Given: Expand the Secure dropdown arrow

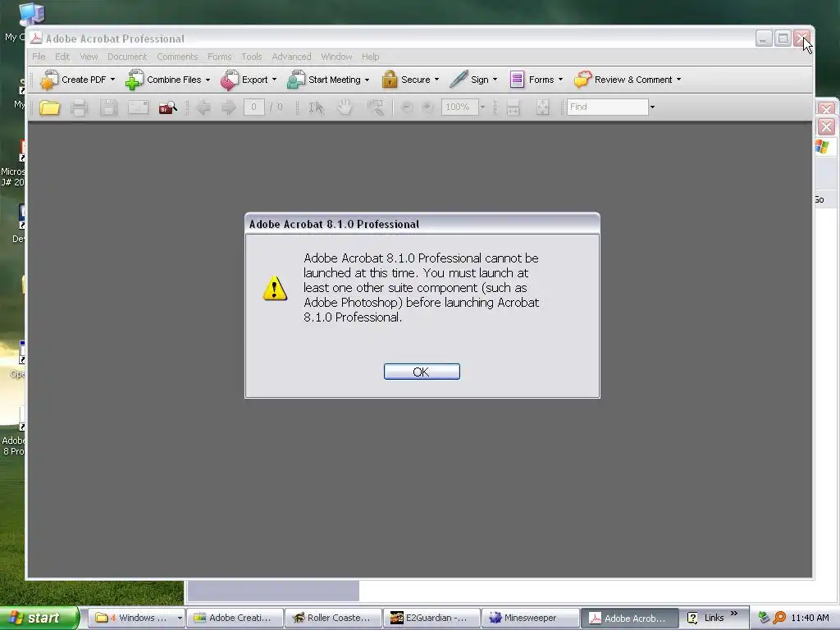Looking at the screenshot, I should [436, 80].
